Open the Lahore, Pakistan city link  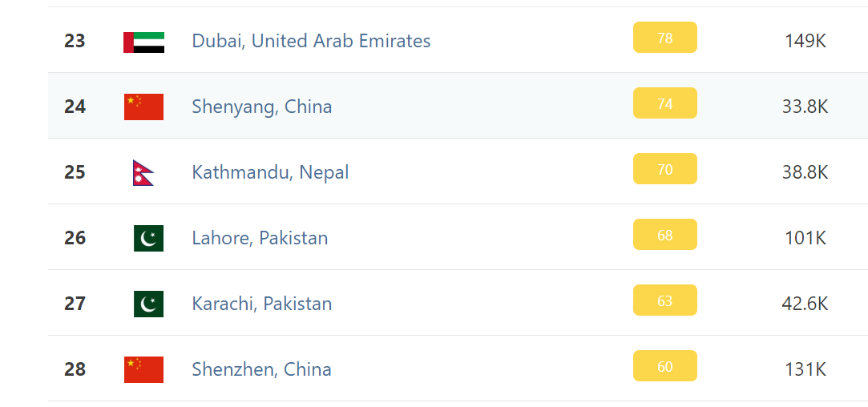click(260, 238)
